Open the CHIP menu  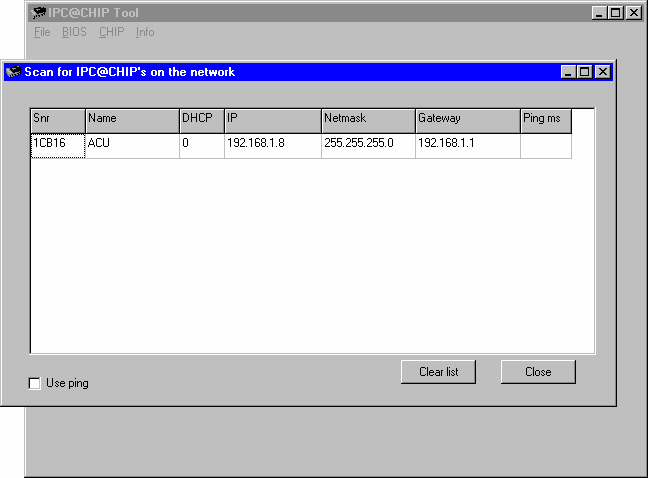[112, 32]
